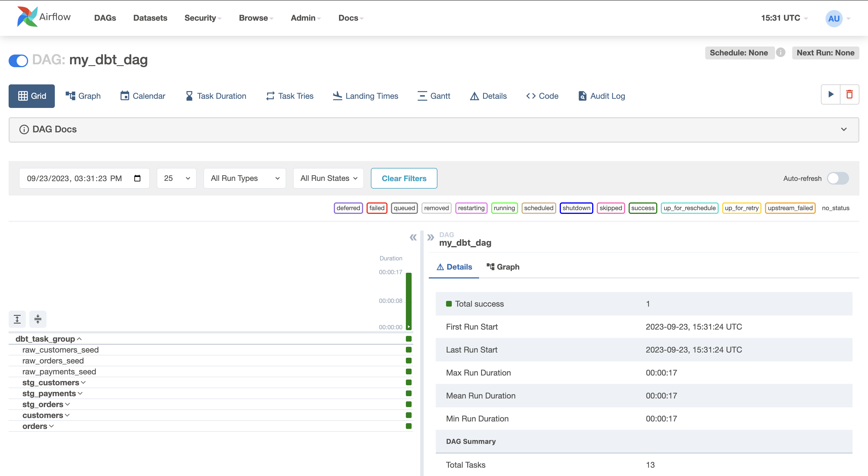This screenshot has width=868, height=476.
Task: Filter by the failed status legend
Action: 377,208
